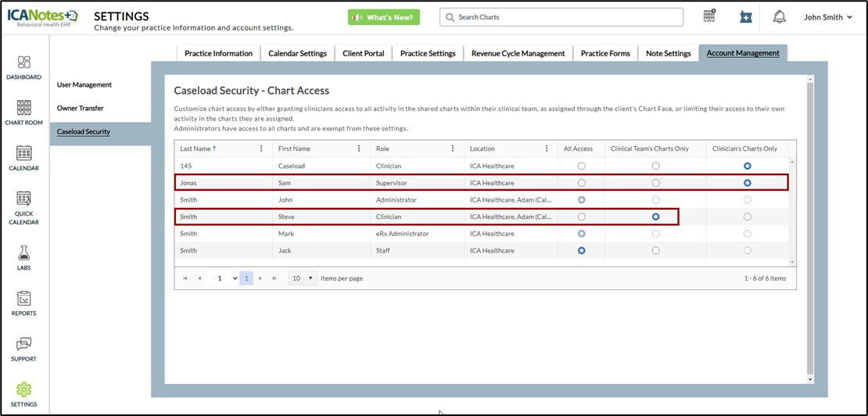Open the User Management link

84,84
